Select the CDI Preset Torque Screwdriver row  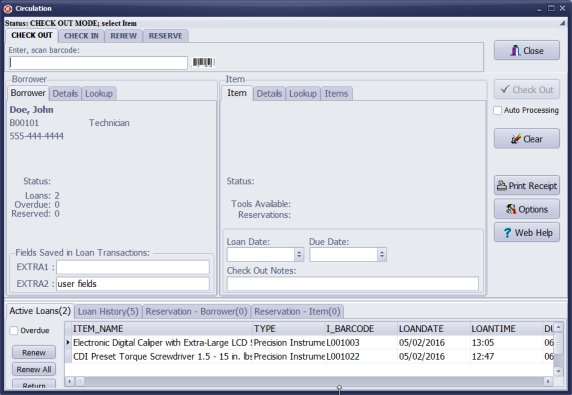tap(309, 356)
